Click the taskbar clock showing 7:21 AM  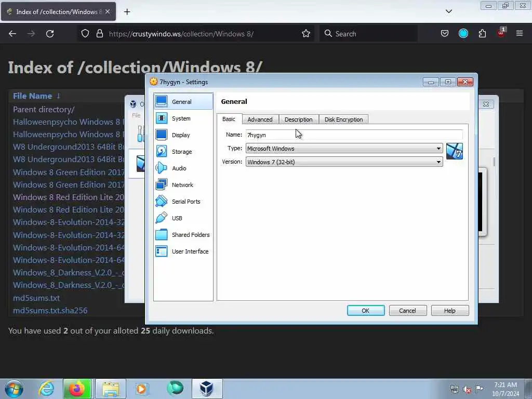pos(505,389)
